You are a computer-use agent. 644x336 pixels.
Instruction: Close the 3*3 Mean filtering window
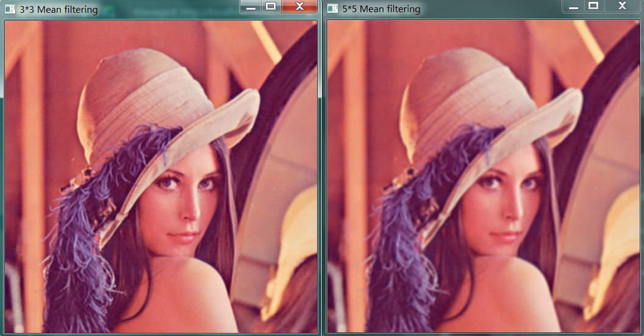pyautogui.click(x=299, y=7)
